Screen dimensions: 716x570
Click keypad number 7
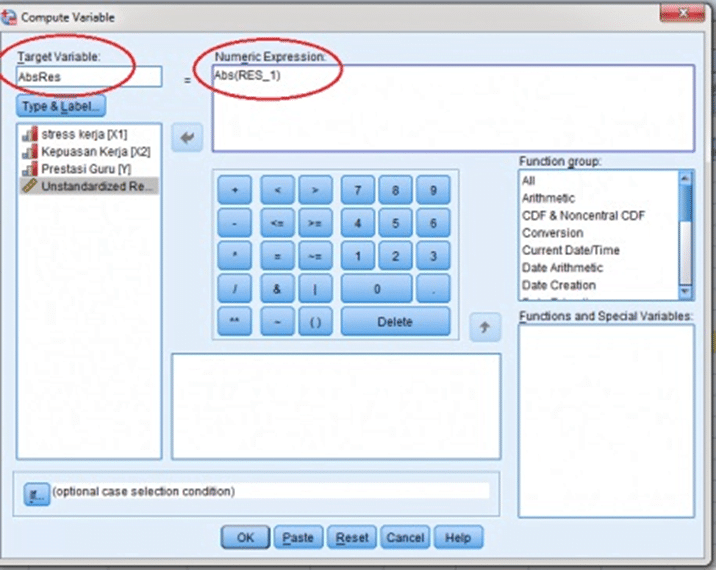pyautogui.click(x=358, y=190)
